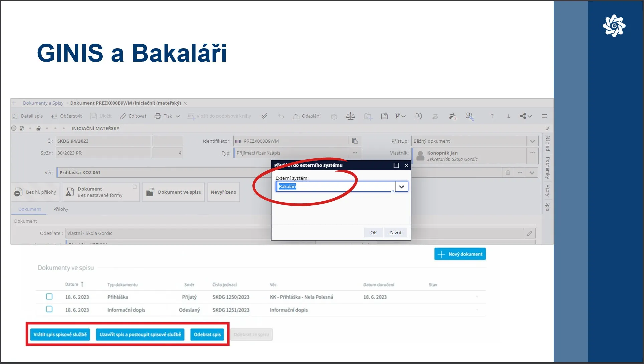Screen dimensions: 644x364
Task: Click the Čj field SKDG 94/2023
Action: tap(103, 141)
